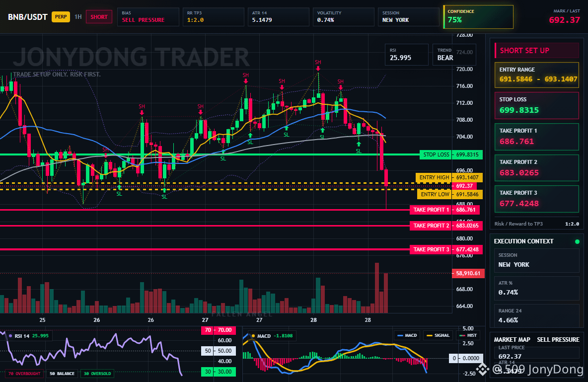Click the 50 level tag in RSI pane
The width and height of the screenshot is (588, 382).
219,351
